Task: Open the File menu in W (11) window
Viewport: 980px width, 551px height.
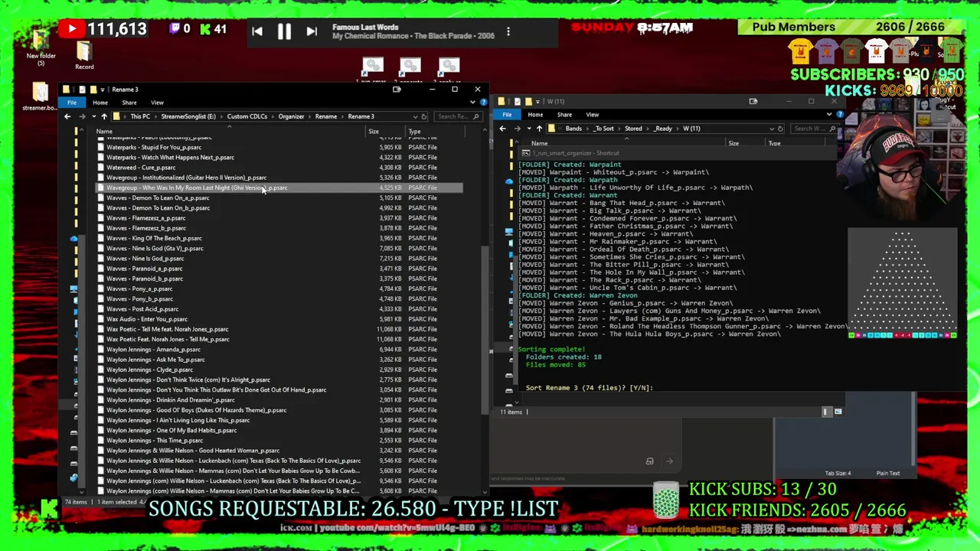Action: pyautogui.click(x=507, y=115)
